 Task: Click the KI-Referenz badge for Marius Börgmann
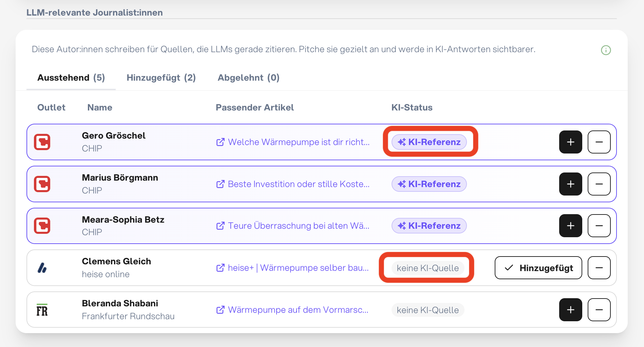coord(429,184)
